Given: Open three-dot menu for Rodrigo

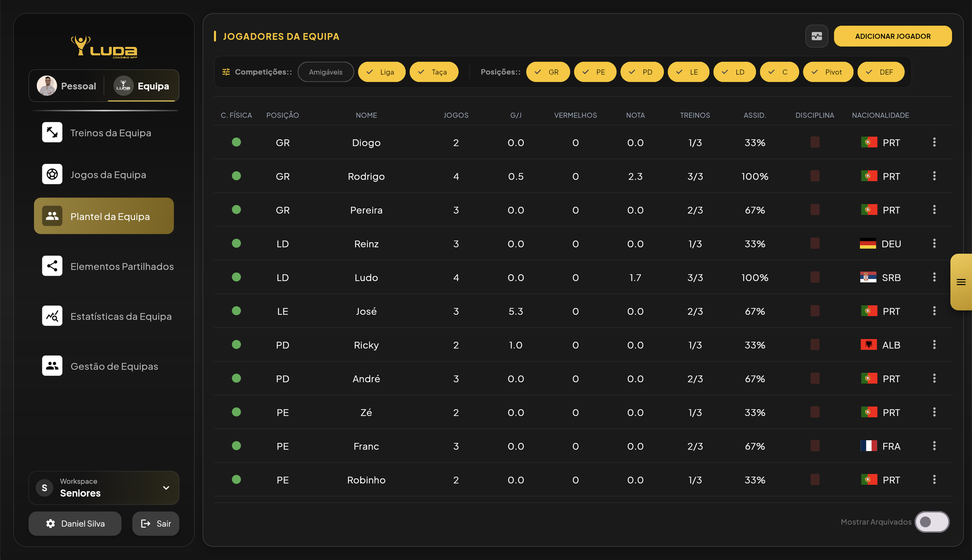Looking at the screenshot, I should tap(934, 176).
